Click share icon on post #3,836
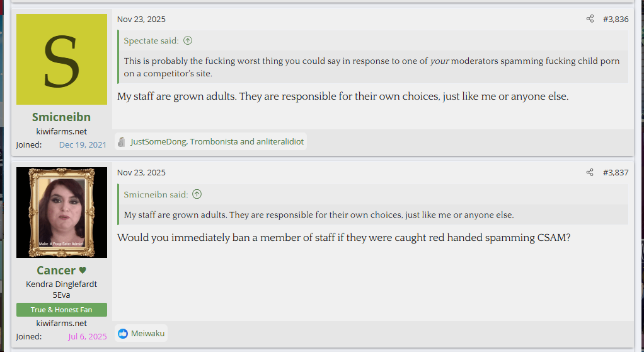Screen dimensions: 644x352 tap(590, 19)
